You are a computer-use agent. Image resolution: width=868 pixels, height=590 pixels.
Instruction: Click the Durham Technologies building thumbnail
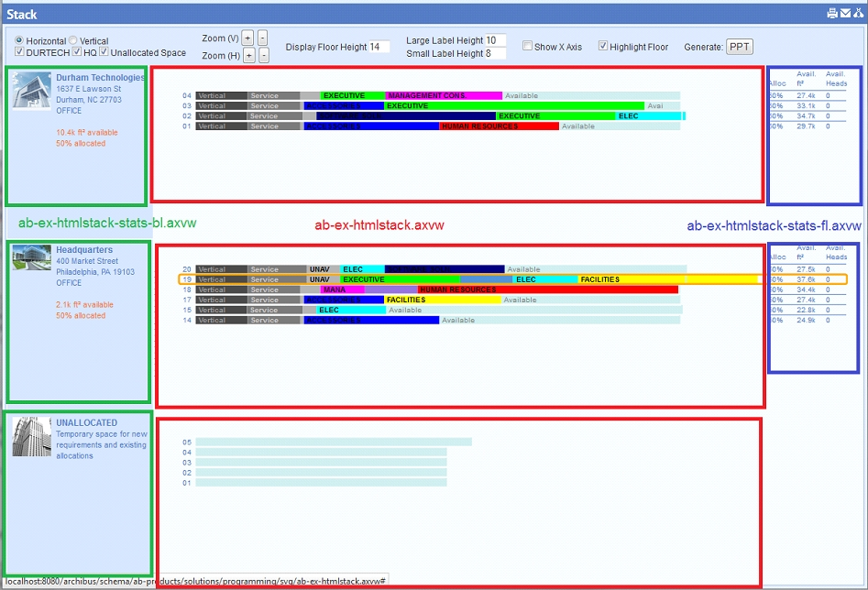[31, 91]
